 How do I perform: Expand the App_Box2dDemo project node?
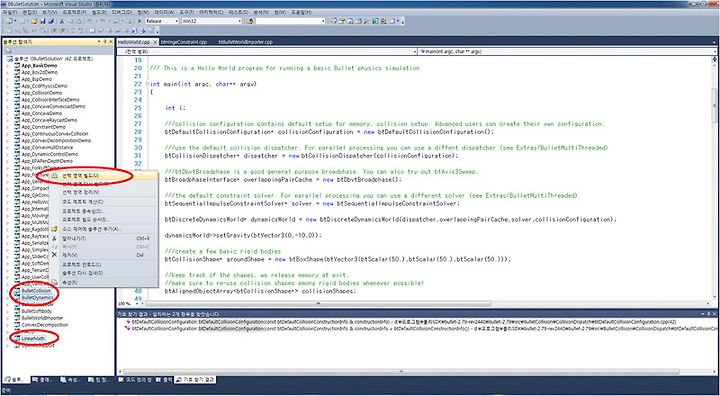(7, 73)
